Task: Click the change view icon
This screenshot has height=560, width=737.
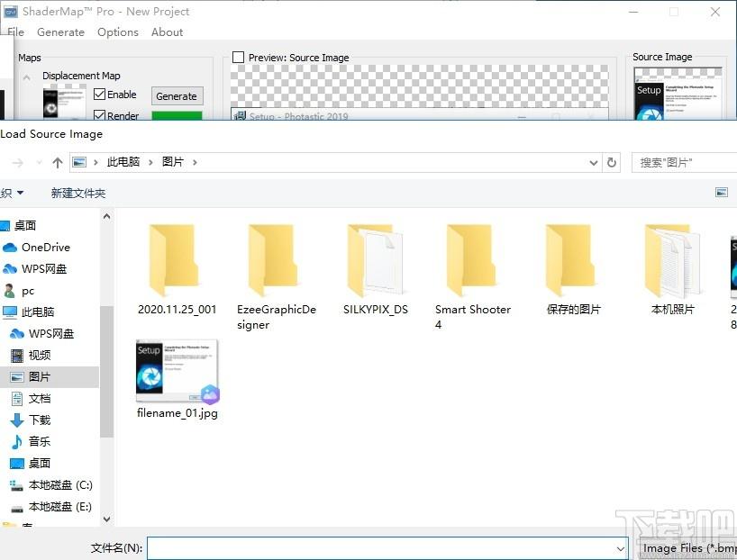Action: 722,192
